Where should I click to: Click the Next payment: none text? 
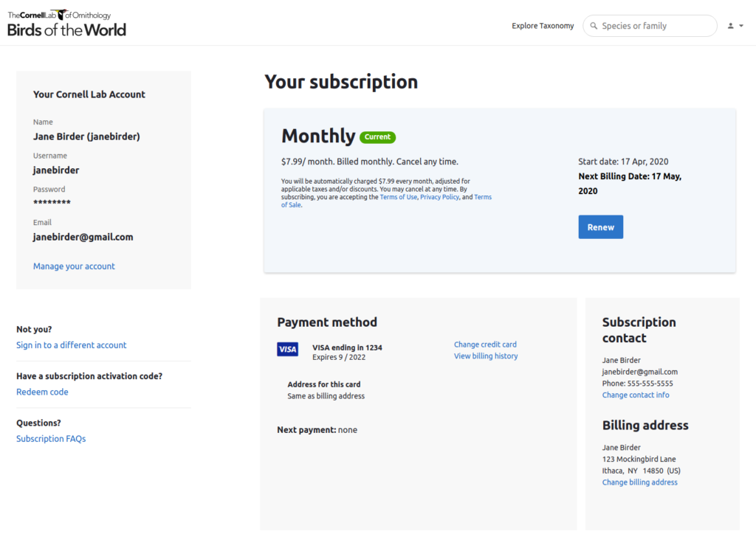coord(317,430)
